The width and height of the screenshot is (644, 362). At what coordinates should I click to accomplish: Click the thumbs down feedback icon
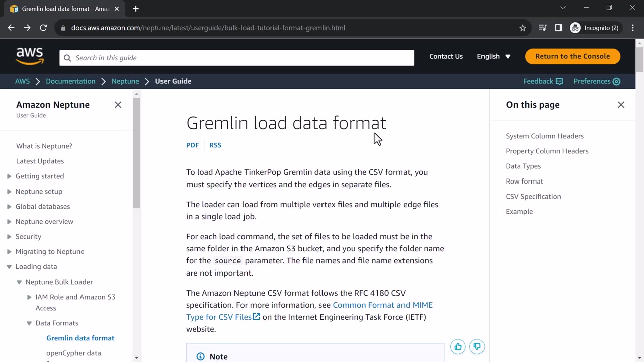click(x=477, y=346)
